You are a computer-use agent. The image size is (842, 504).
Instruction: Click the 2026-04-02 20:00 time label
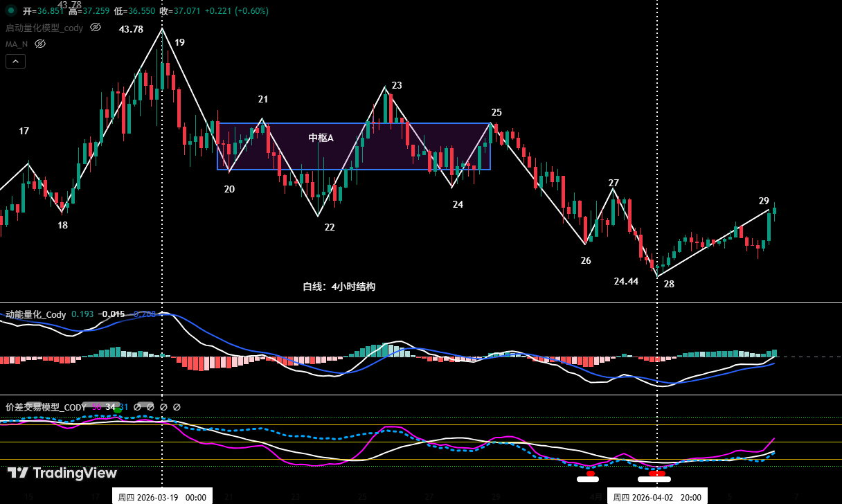(656, 496)
